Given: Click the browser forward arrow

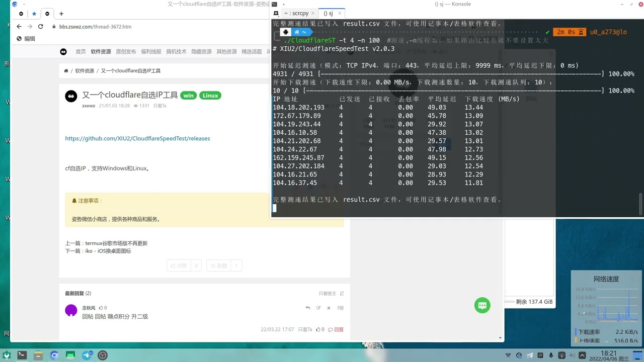Looking at the screenshot, I should click(x=30, y=27).
